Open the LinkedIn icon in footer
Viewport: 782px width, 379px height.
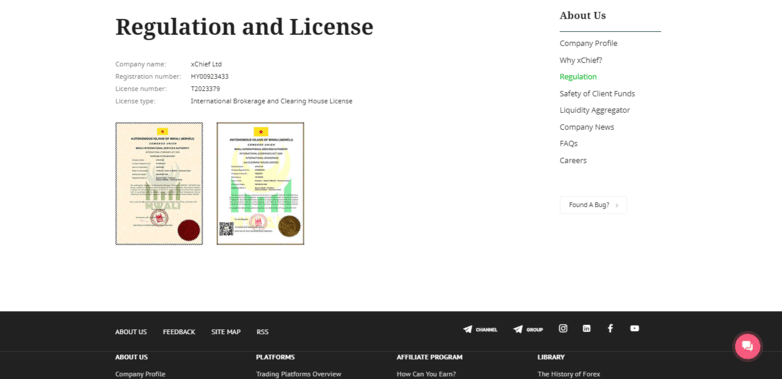point(586,328)
